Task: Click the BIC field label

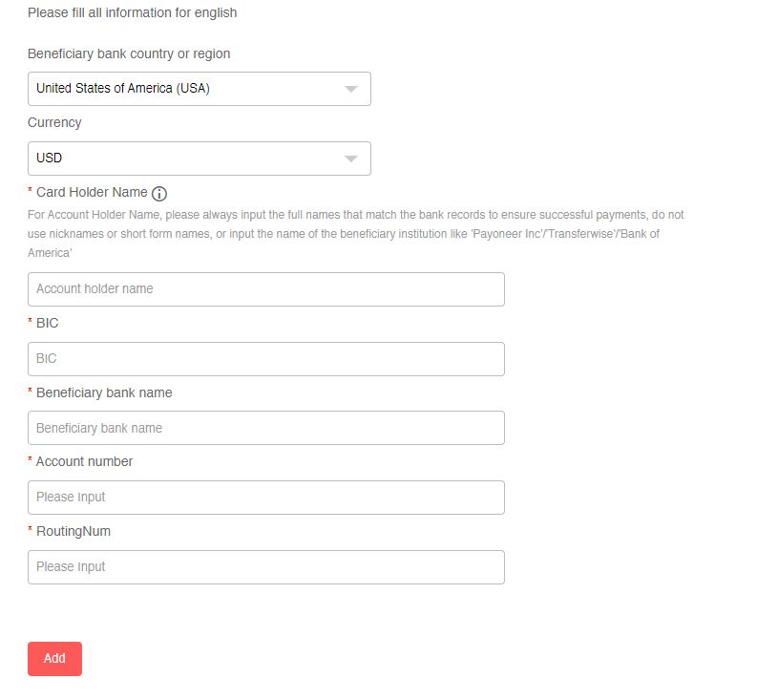Action: tap(47, 323)
